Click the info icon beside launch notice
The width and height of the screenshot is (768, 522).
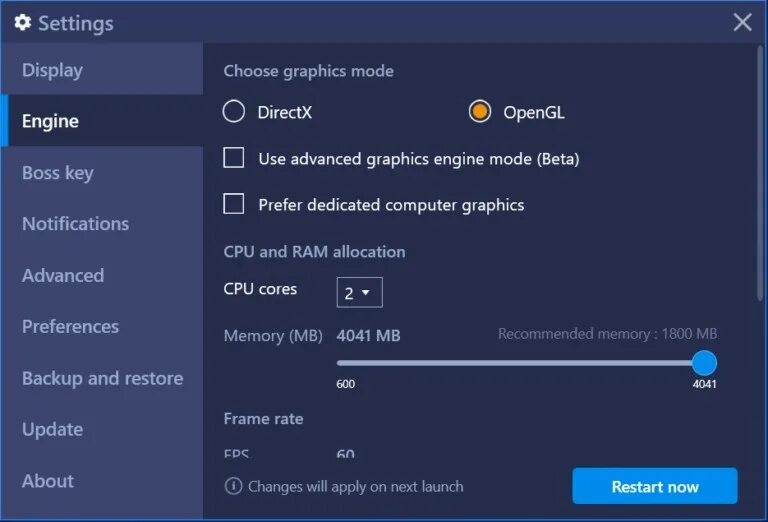coord(234,486)
